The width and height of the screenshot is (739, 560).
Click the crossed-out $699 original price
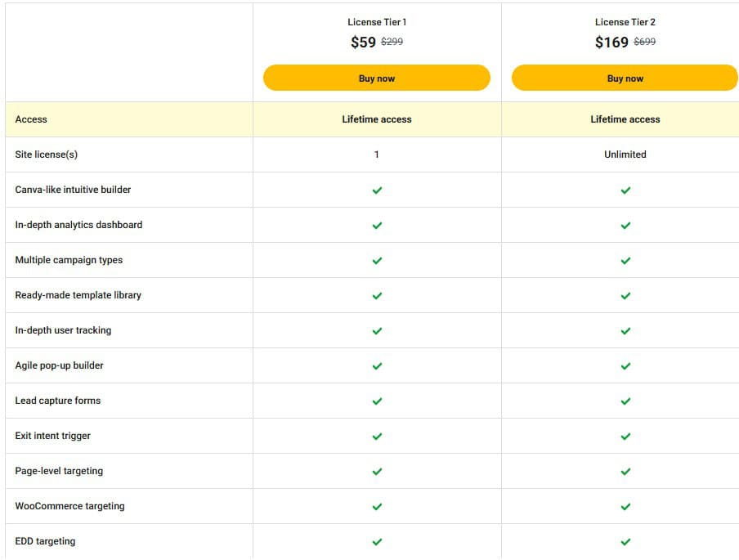[644, 42]
